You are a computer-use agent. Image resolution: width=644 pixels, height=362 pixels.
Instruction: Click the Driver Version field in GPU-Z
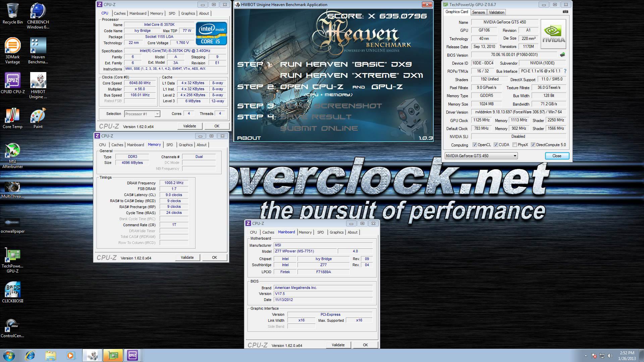(519, 112)
